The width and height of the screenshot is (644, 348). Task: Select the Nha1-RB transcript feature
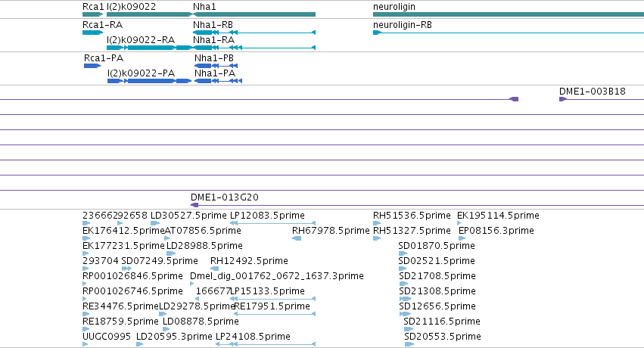point(254,33)
